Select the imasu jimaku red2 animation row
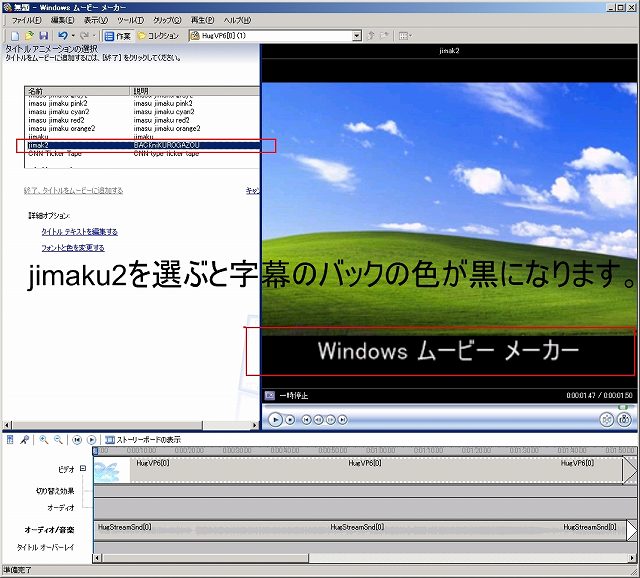 click(142, 120)
